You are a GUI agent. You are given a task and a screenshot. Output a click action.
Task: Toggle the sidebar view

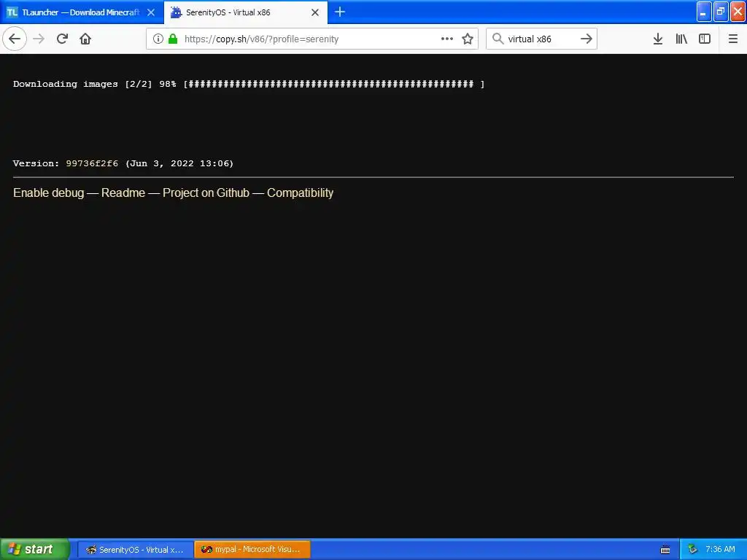(x=705, y=39)
